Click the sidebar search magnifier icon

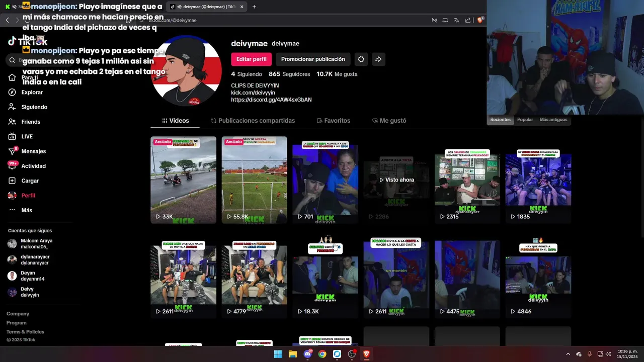click(x=12, y=60)
